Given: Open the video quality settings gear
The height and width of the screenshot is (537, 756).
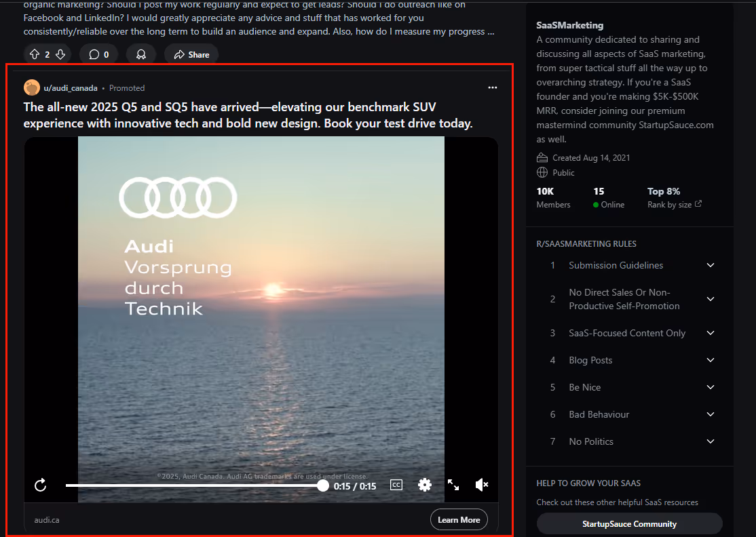Looking at the screenshot, I should (x=425, y=485).
